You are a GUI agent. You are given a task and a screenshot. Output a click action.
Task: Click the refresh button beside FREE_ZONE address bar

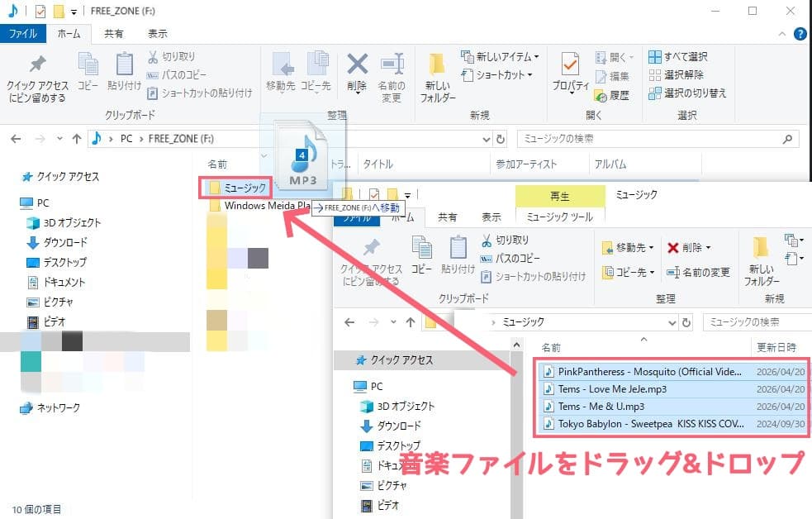(500, 139)
